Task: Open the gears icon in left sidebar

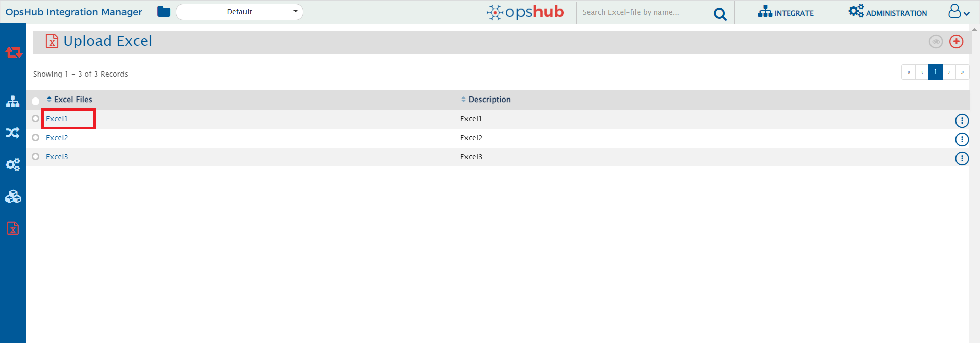Action: tap(13, 165)
